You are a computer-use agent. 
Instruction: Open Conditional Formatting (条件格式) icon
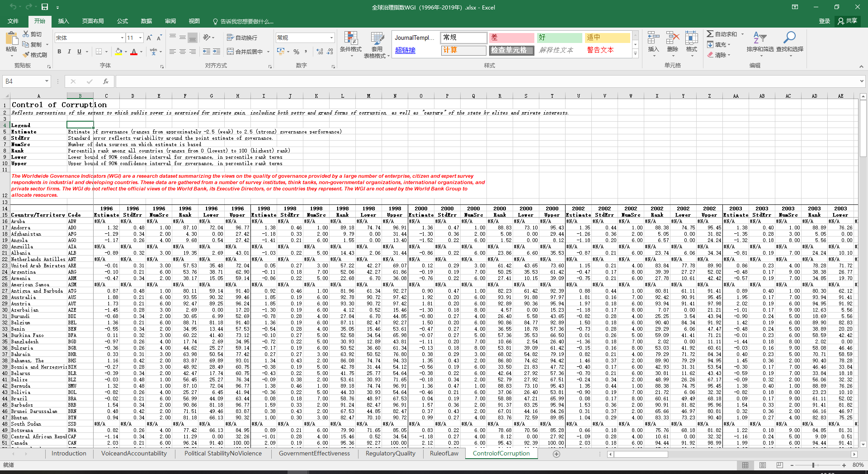pos(351,38)
